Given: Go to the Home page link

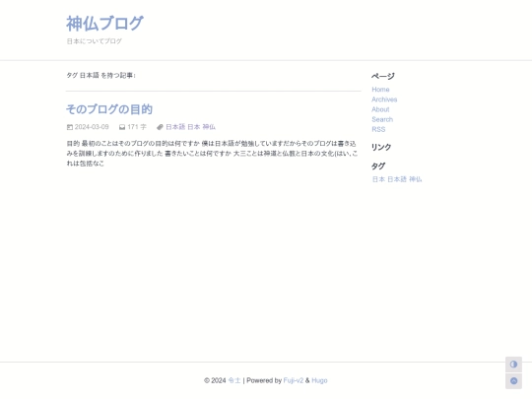Looking at the screenshot, I should click(x=380, y=90).
